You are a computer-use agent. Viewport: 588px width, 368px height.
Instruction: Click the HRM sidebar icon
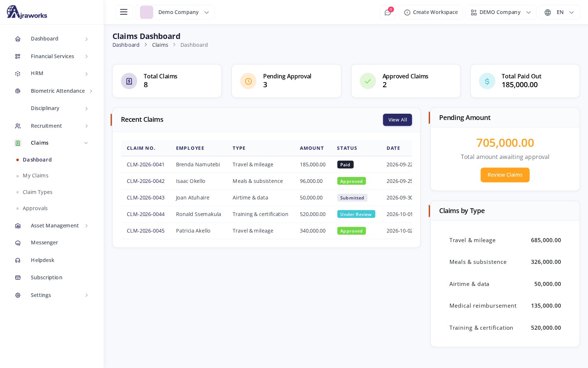click(x=18, y=74)
